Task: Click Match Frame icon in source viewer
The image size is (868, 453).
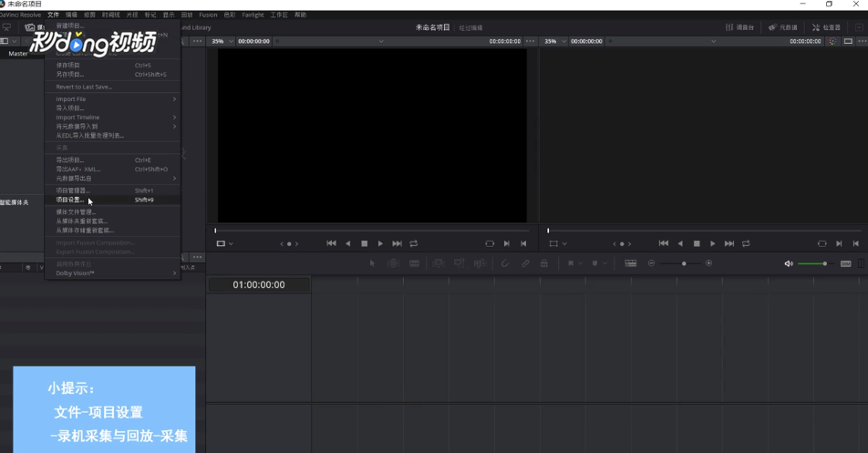Action: [x=490, y=243]
